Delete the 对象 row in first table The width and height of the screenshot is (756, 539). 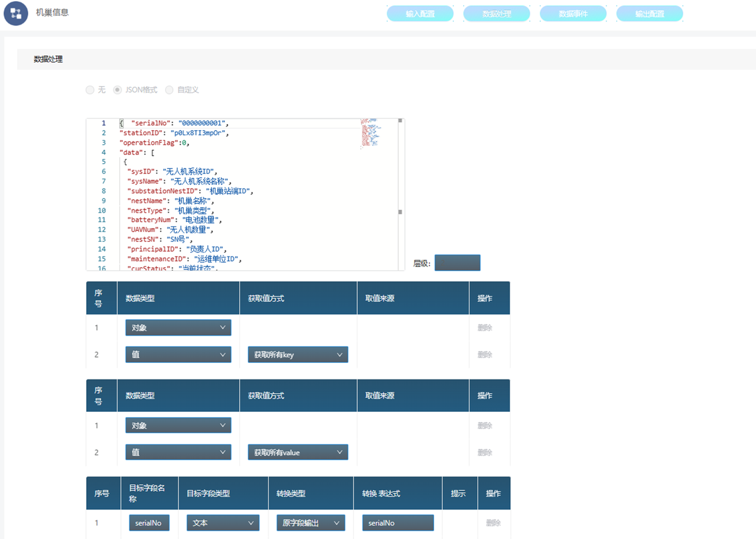[x=485, y=327]
